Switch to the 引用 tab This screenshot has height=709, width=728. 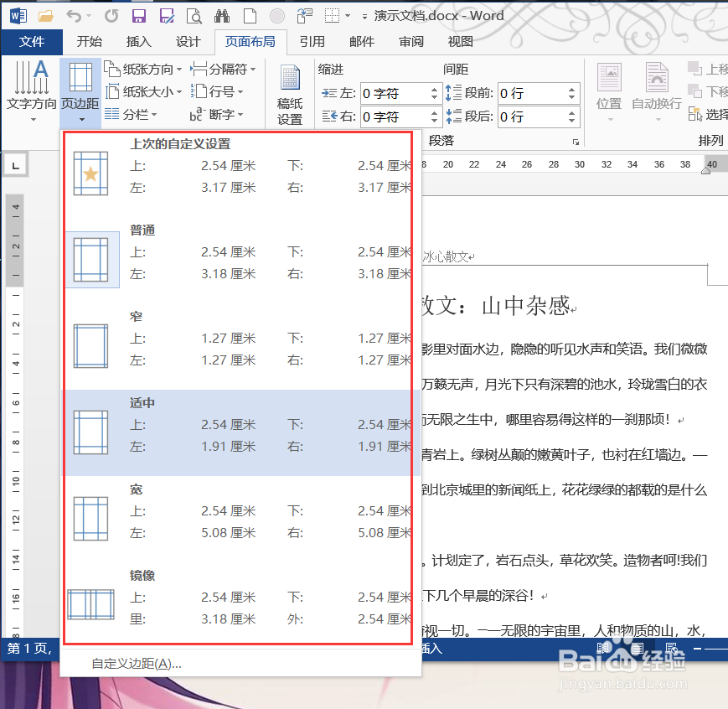(x=312, y=42)
